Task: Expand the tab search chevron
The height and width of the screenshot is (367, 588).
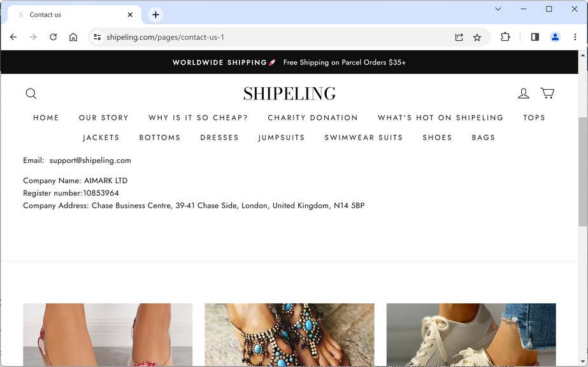Action: [498, 9]
